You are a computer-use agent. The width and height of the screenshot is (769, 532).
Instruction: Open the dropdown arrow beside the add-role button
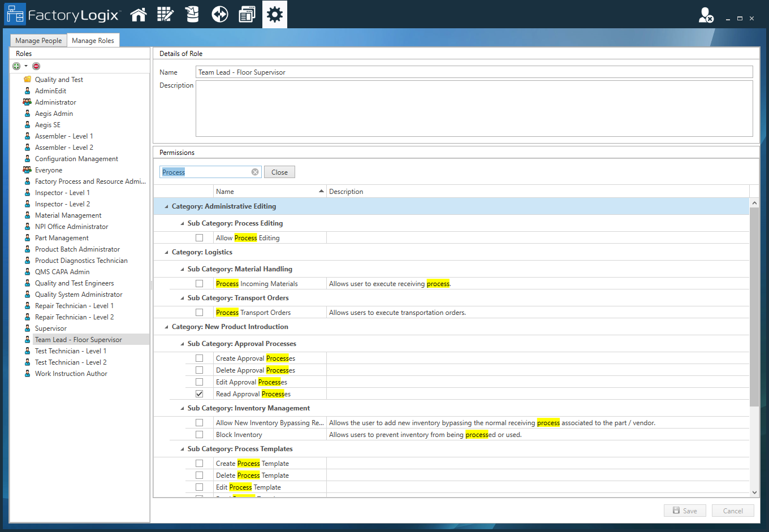(x=25, y=66)
